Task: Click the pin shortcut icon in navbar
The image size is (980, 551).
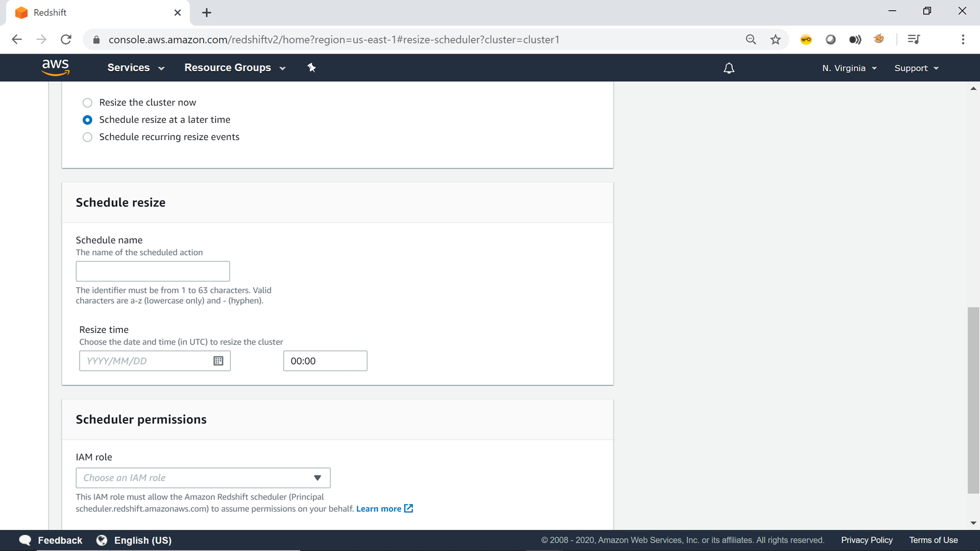Action: click(x=312, y=68)
